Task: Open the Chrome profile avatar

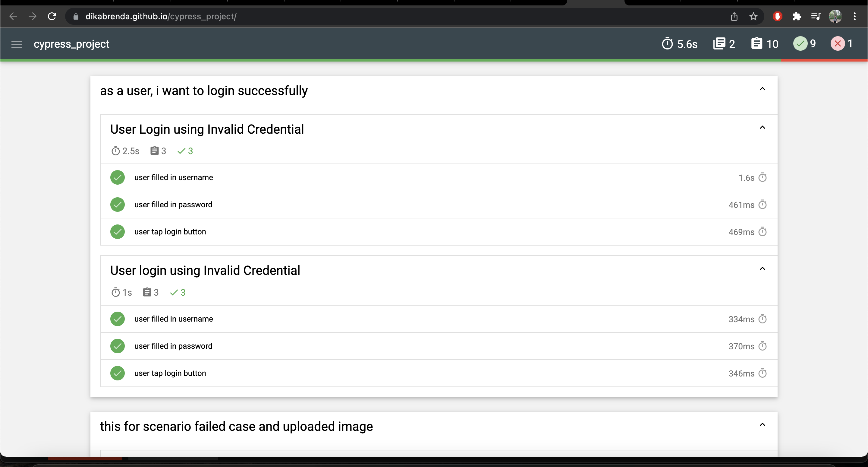Action: (835, 16)
